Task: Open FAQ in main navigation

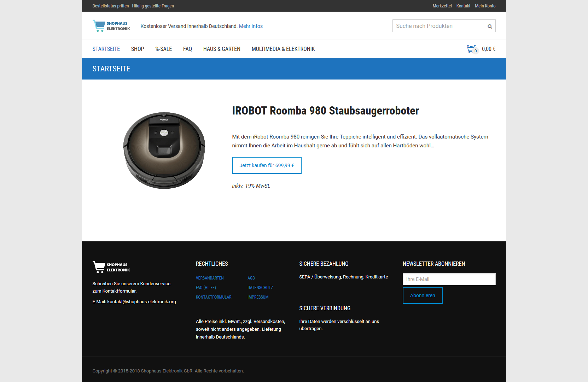Action: tap(187, 49)
